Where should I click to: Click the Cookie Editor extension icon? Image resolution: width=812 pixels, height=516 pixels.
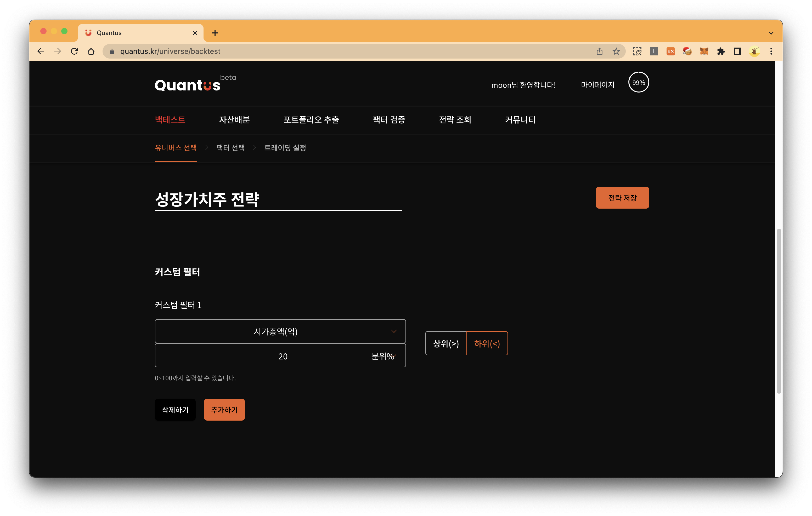[687, 51]
